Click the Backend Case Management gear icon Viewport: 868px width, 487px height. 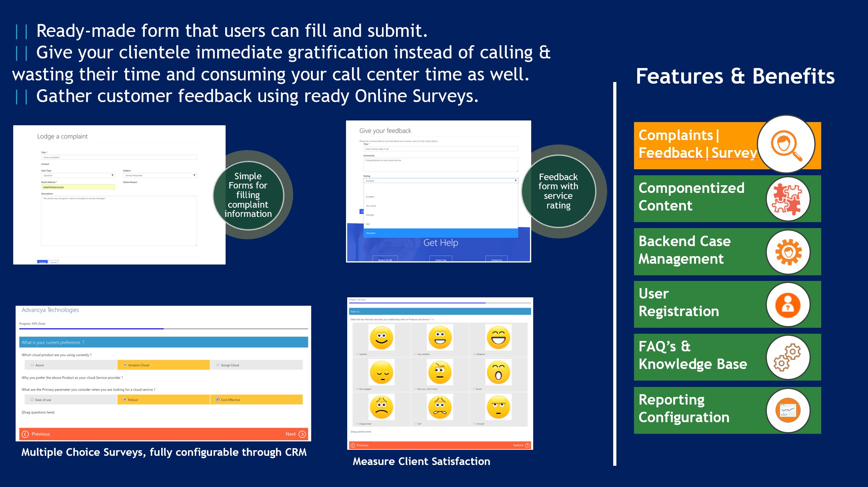coord(788,252)
